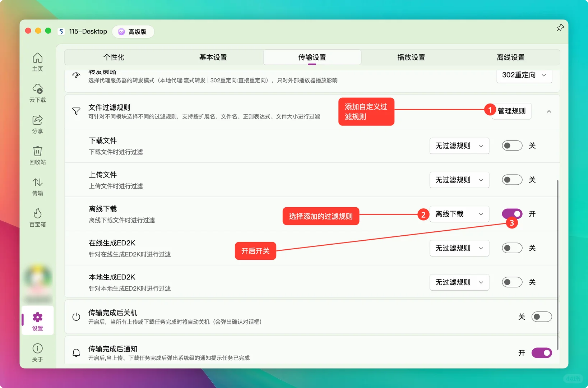Select the 云下载 sidebar icon
588x388 pixels.
click(x=37, y=93)
